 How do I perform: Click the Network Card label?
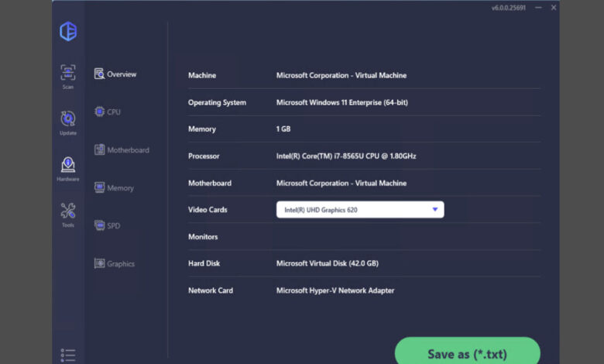click(x=211, y=290)
